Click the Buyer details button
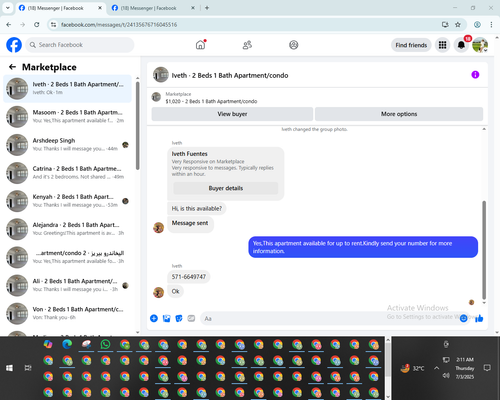 point(226,188)
